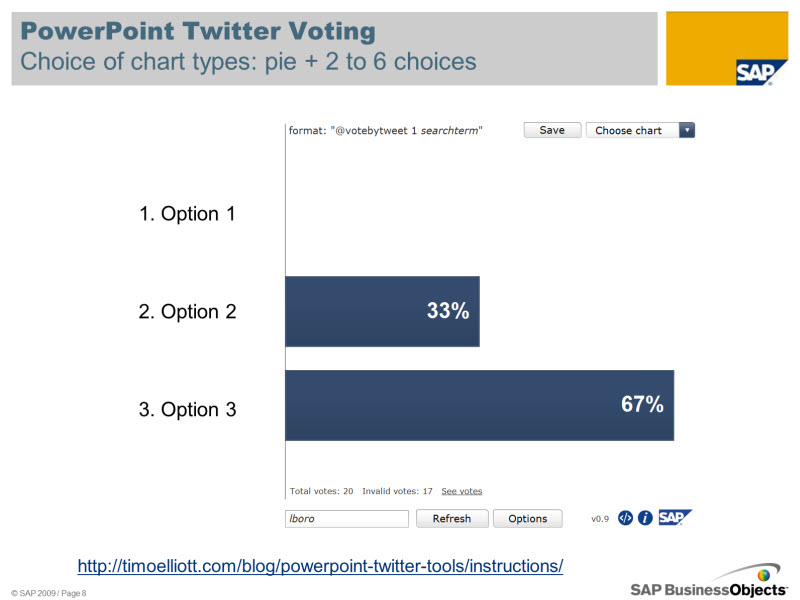Image resolution: width=800 pixels, height=600 pixels.
Task: Click the small SAP logo icon
Action: (674, 517)
